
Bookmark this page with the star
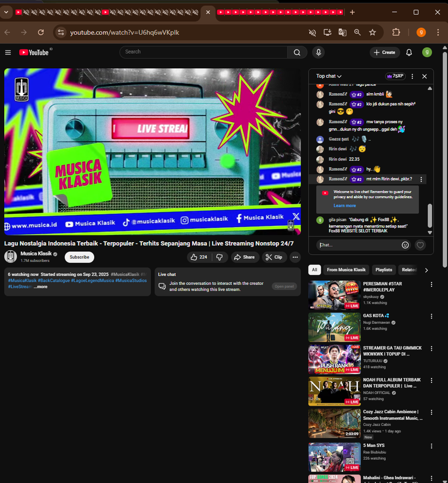pyautogui.click(x=373, y=33)
